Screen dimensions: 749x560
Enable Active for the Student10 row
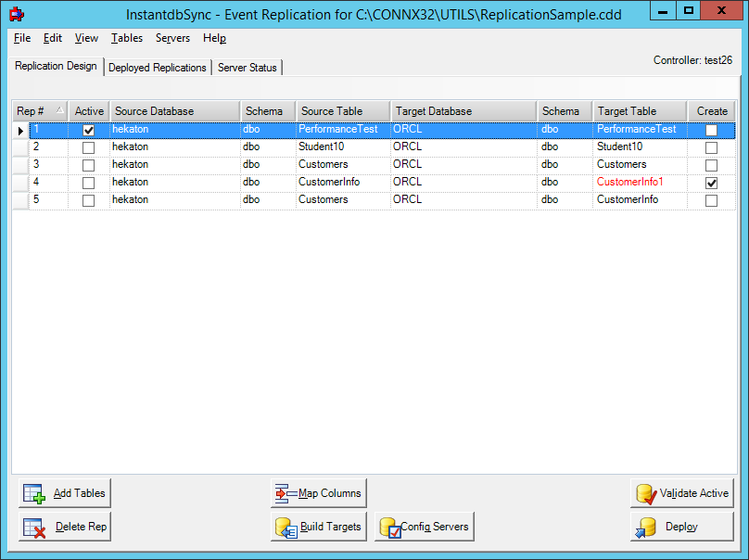pos(88,147)
